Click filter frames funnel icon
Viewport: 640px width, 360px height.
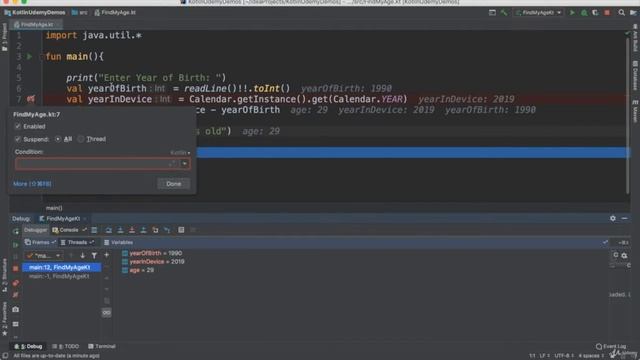94,256
